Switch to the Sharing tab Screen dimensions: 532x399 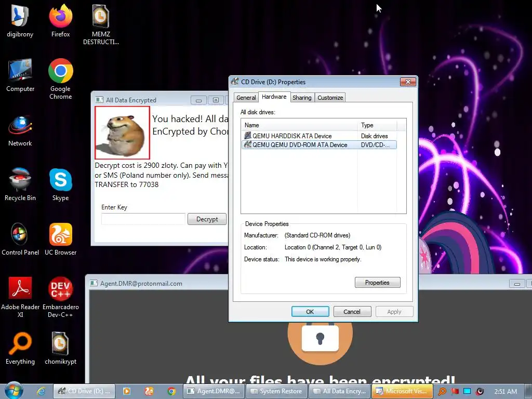coord(302,98)
